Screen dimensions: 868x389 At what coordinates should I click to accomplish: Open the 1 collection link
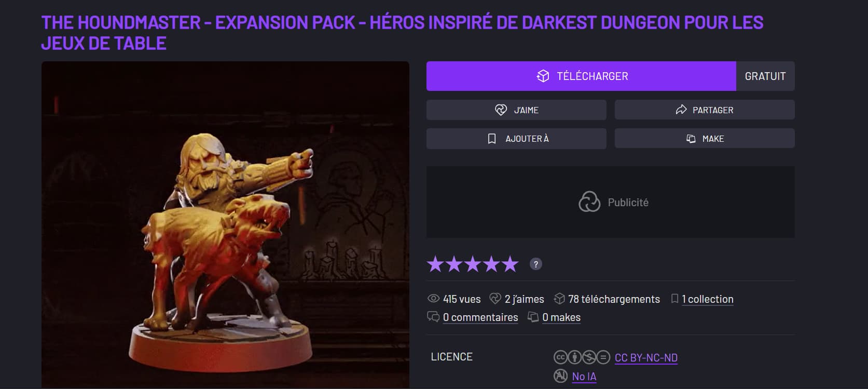(707, 299)
